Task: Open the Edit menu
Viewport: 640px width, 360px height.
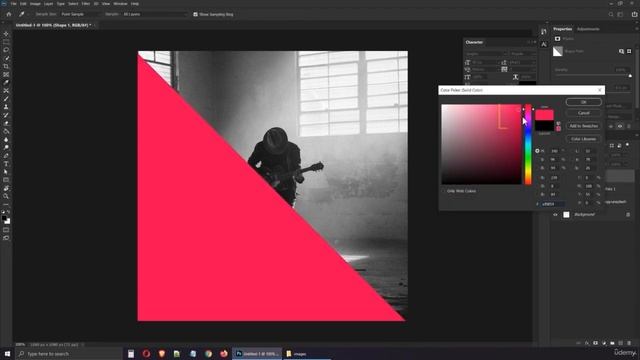Action: point(23,4)
